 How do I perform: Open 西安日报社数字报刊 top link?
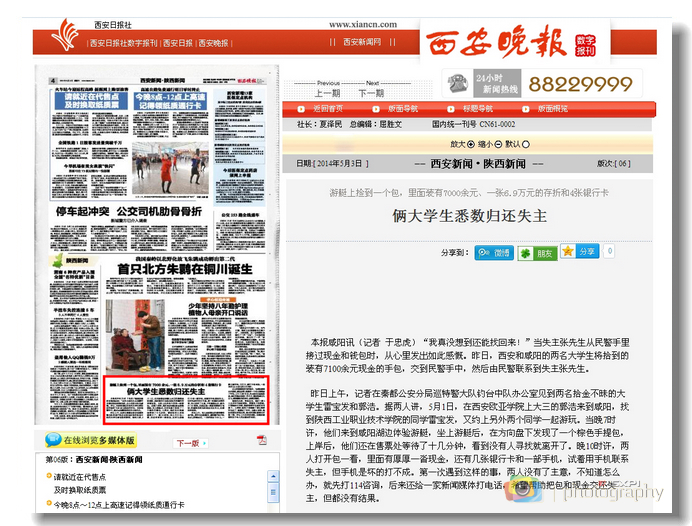[128, 43]
